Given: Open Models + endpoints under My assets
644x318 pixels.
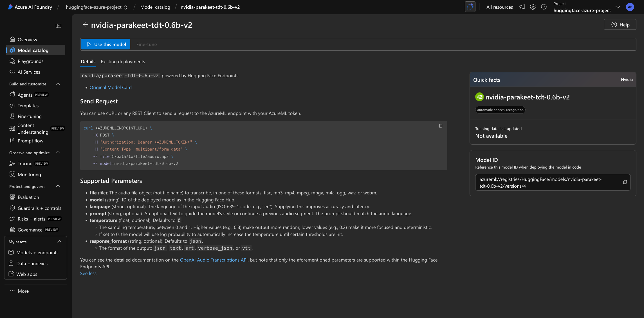Looking at the screenshot, I should [38, 252].
